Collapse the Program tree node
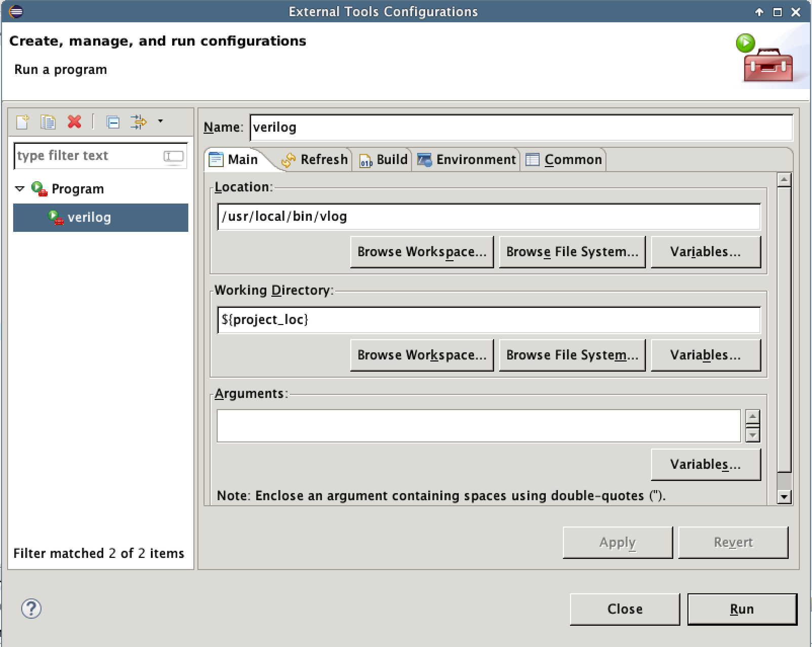The height and width of the screenshot is (647, 812). pos(20,189)
